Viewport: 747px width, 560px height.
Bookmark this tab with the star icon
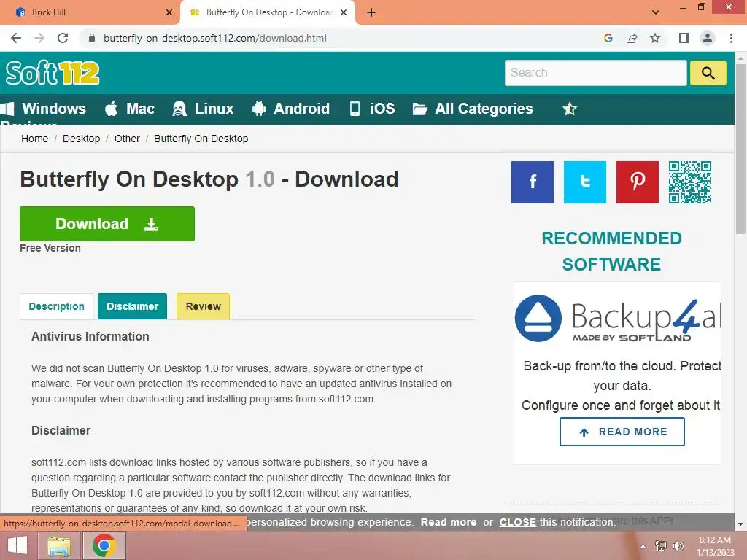click(655, 38)
